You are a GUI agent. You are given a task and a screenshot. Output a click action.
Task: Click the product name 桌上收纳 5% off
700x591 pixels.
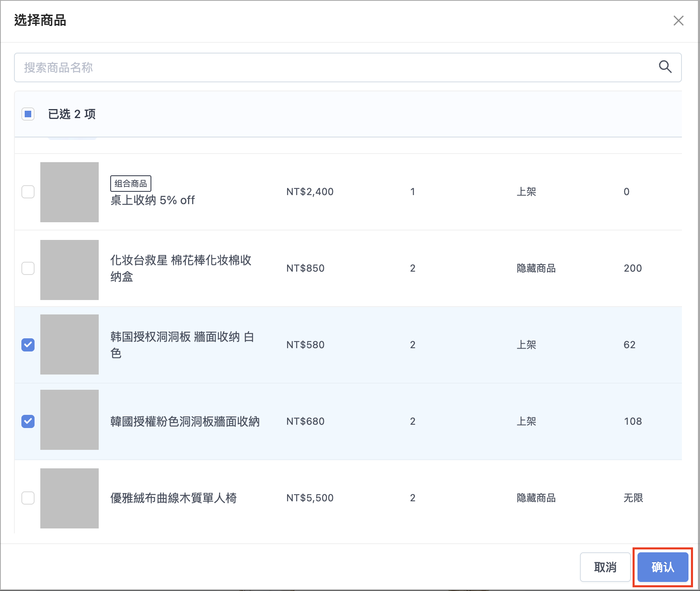[x=153, y=200]
